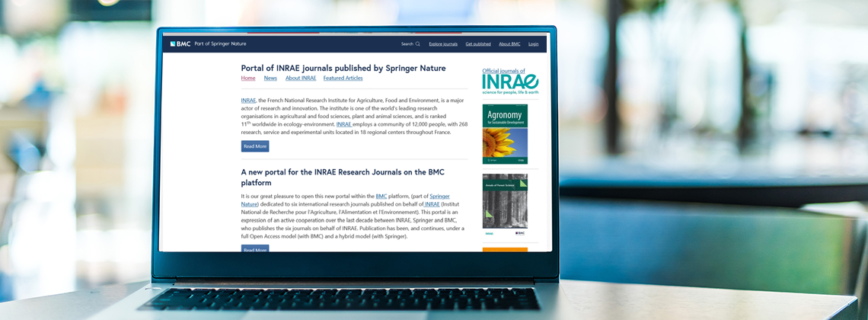Click the INRAE official journals logo
868x320 pixels.
[510, 82]
